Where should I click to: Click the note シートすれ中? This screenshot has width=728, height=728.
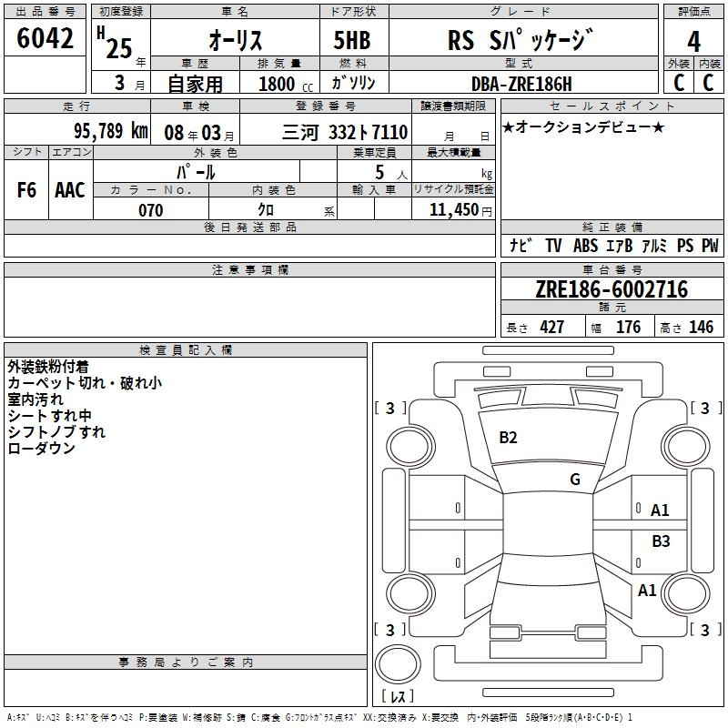click(x=50, y=416)
